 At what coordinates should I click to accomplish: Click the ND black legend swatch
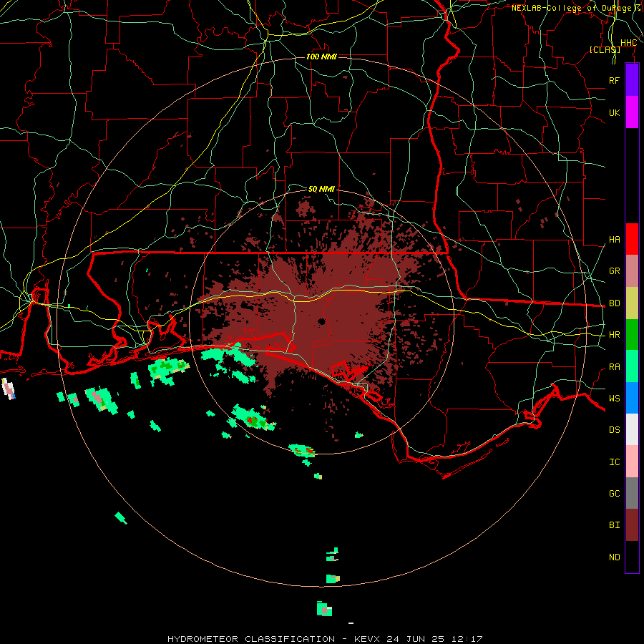[x=632, y=557]
